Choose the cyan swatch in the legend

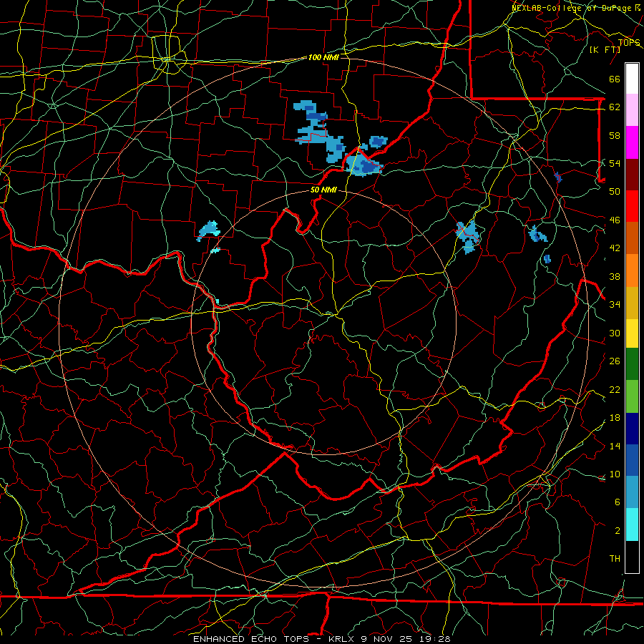pyautogui.click(x=632, y=525)
